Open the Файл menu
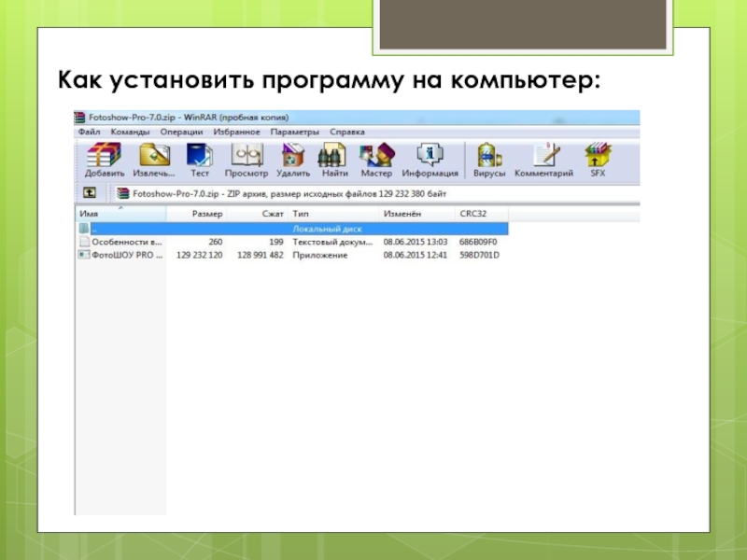Image resolution: width=747 pixels, height=560 pixels. point(89,132)
